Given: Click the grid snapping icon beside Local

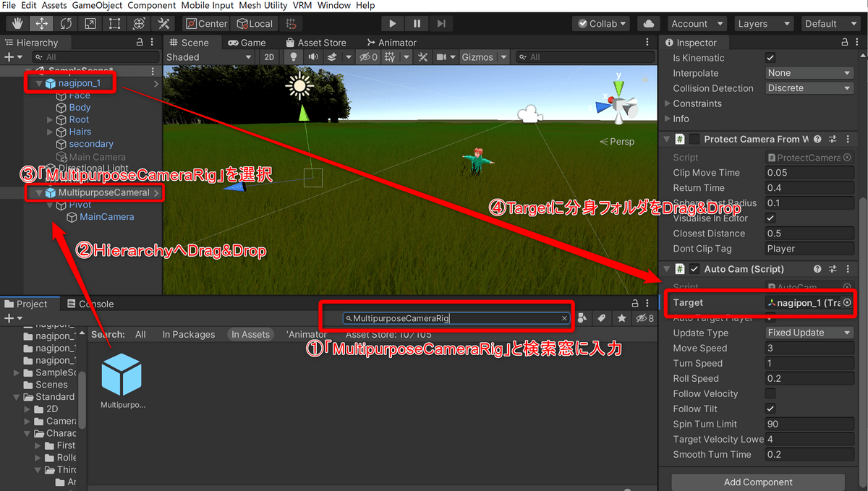Looking at the screenshot, I should pos(291,24).
